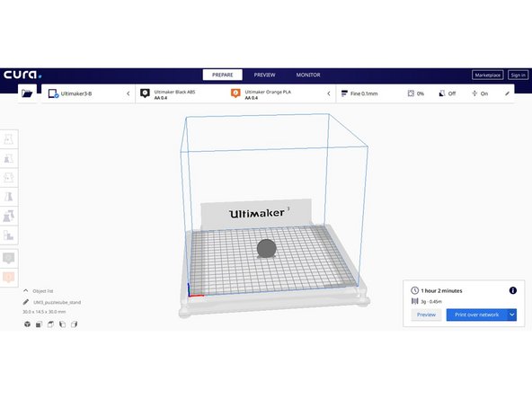Switch to left side view icon

click(62, 324)
